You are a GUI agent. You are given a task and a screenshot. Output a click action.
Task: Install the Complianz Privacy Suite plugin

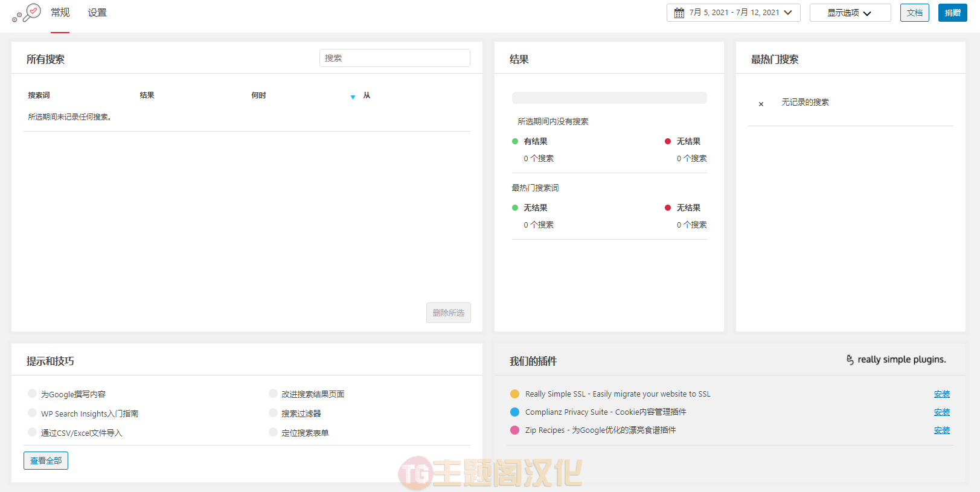coord(942,412)
